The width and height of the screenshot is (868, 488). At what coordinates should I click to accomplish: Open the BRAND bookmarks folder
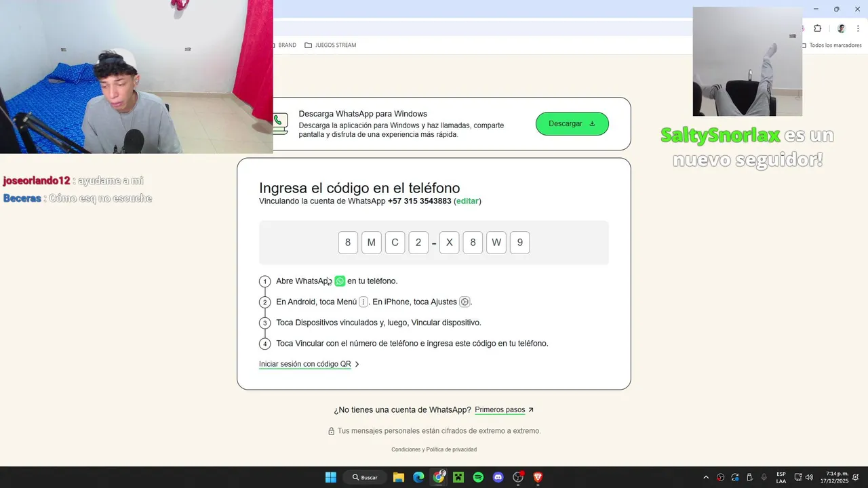pos(285,45)
